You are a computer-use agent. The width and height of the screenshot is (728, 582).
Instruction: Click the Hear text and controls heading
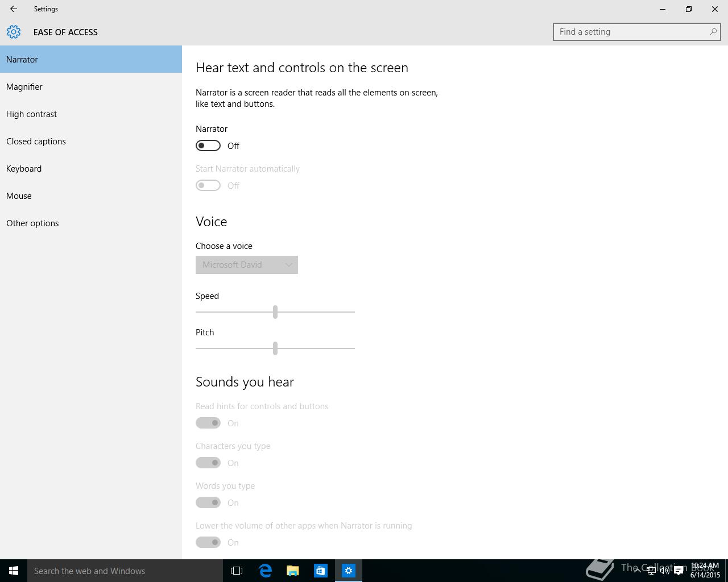click(302, 68)
